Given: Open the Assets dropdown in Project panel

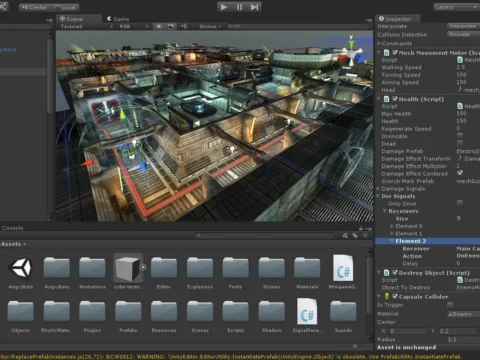Looking at the screenshot, I should [13, 244].
